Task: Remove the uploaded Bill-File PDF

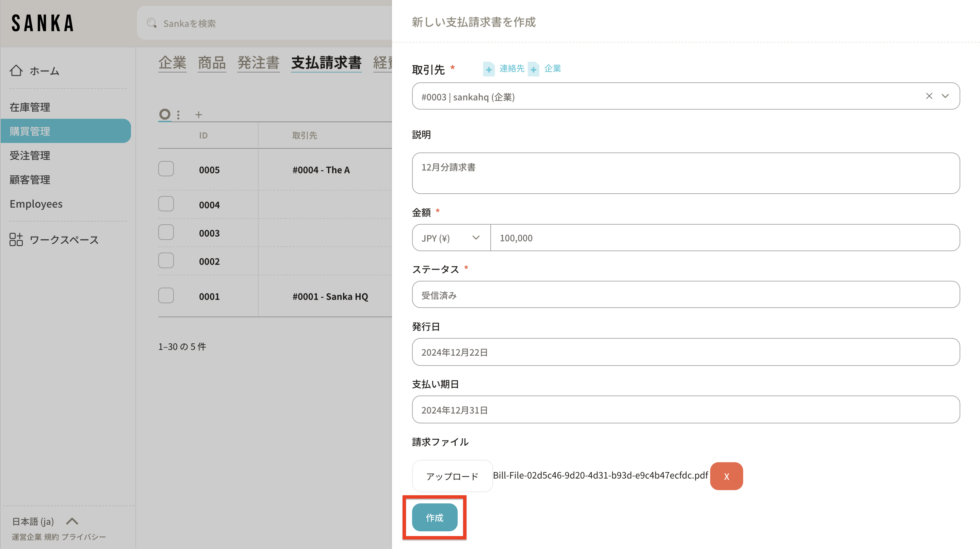Action: click(x=726, y=476)
